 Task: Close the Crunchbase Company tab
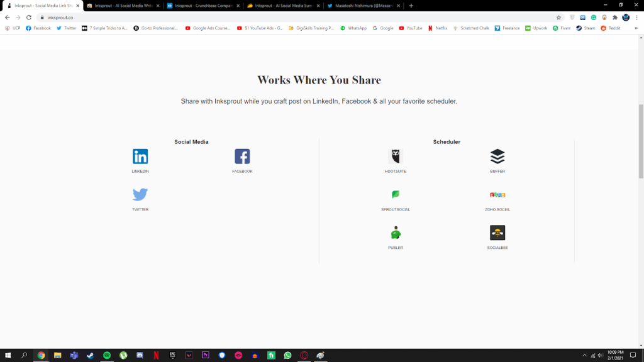point(238,6)
